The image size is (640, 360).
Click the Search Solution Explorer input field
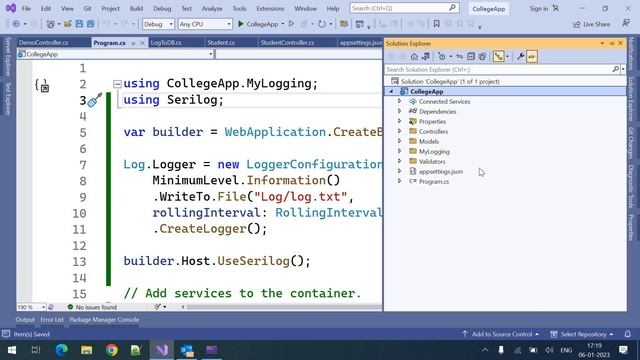(x=498, y=69)
